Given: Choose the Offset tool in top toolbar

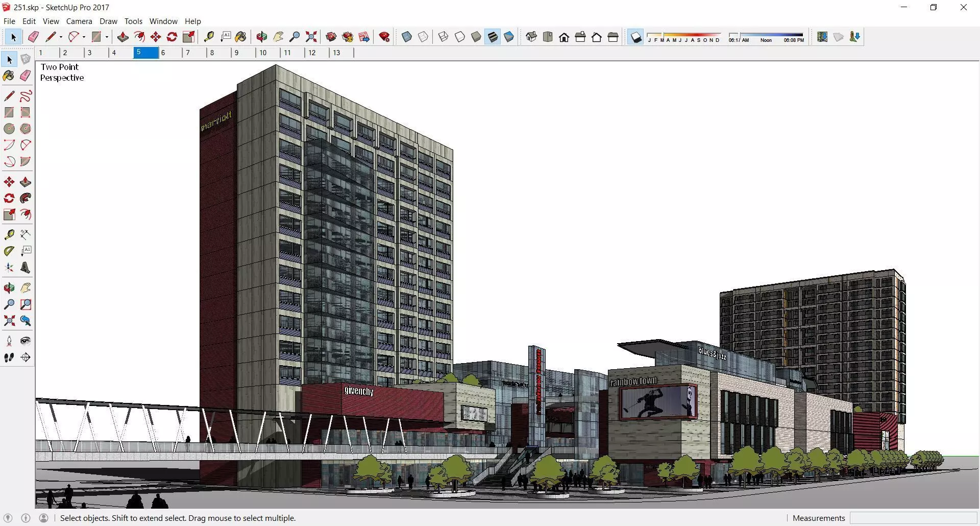Looking at the screenshot, I should (139, 37).
